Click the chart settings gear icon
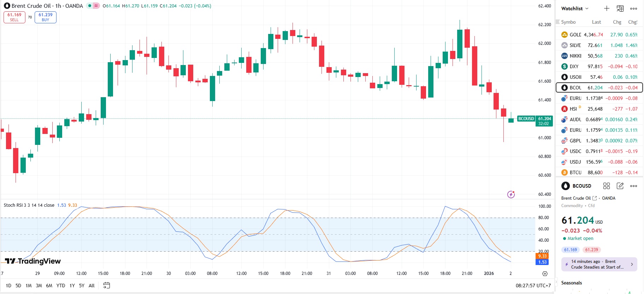The height and width of the screenshot is (294, 644). [x=545, y=274]
